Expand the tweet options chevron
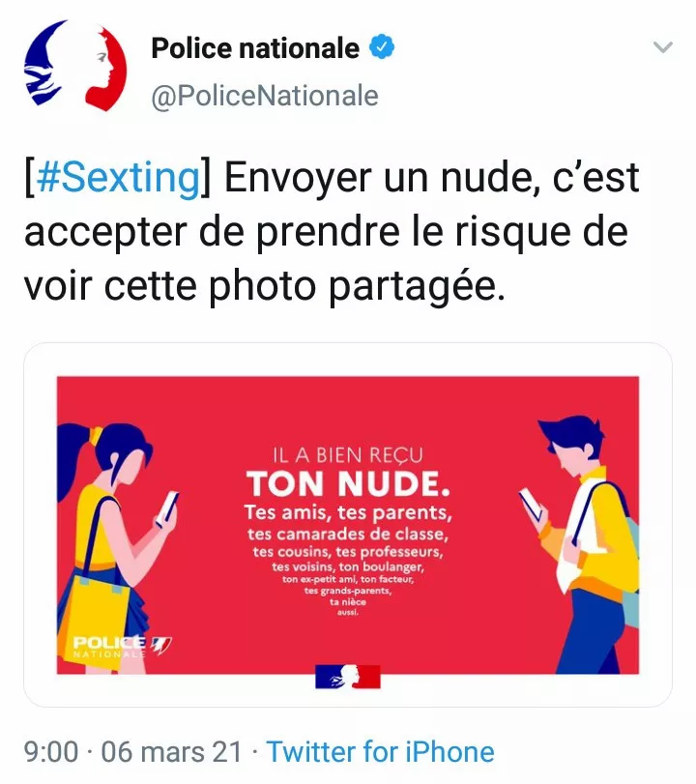The image size is (696, 784). point(663,47)
